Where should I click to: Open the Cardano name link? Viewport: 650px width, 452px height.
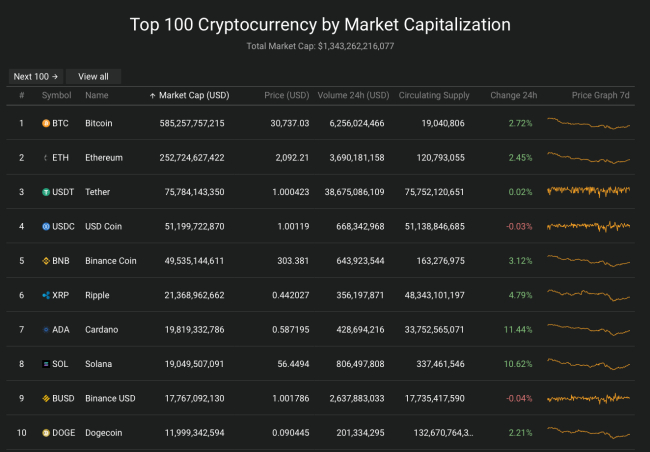click(101, 329)
